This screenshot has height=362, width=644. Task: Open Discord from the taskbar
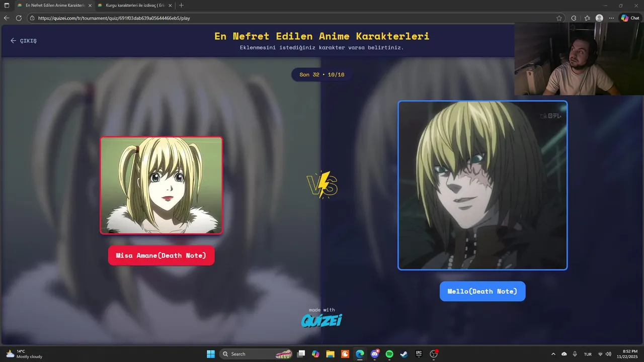(x=375, y=354)
